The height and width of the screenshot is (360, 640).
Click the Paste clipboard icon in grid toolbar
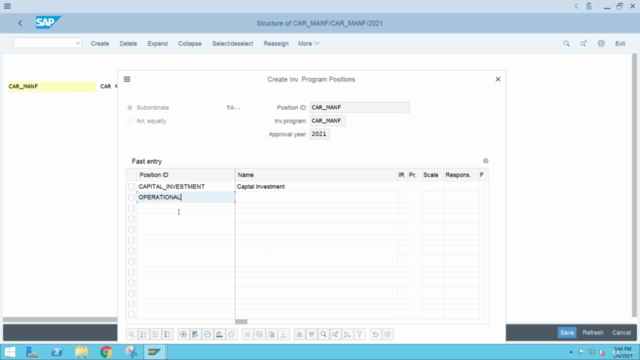click(x=271, y=334)
